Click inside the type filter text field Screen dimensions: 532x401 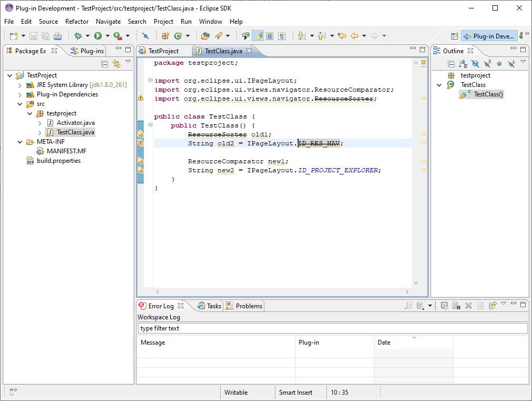click(333, 328)
